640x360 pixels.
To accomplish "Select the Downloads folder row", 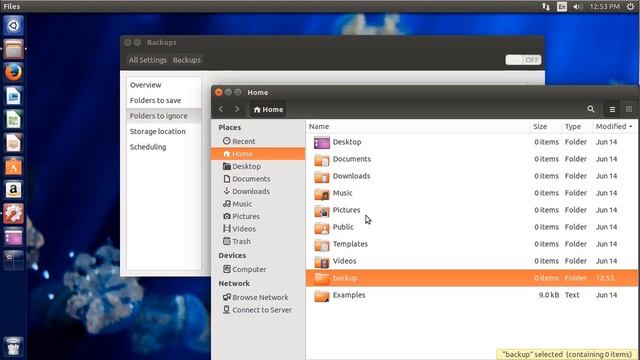I will 472,176.
